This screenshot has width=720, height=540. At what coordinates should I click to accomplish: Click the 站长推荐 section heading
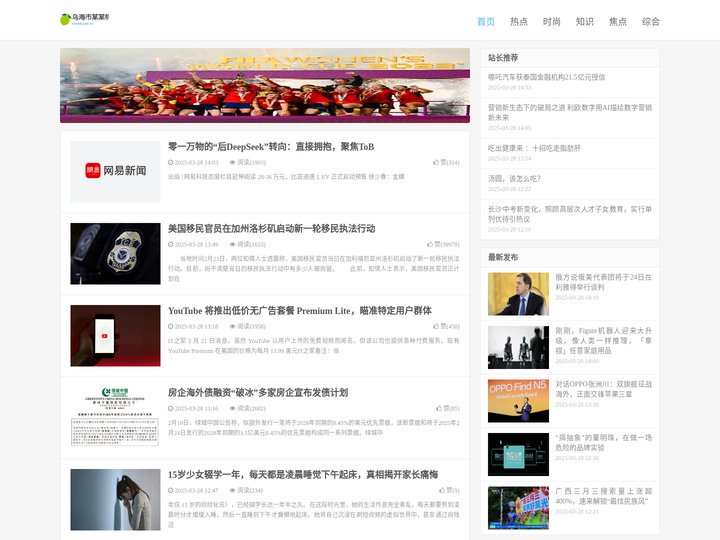(503, 58)
